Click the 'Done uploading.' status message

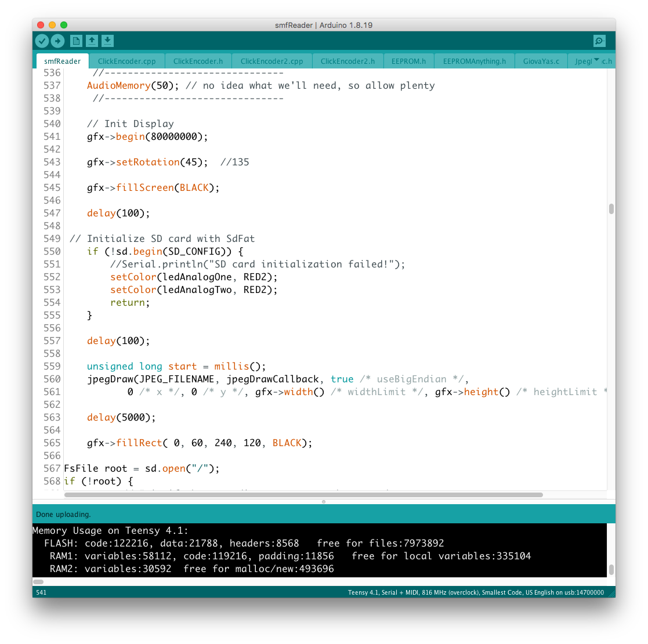pyautogui.click(x=63, y=514)
